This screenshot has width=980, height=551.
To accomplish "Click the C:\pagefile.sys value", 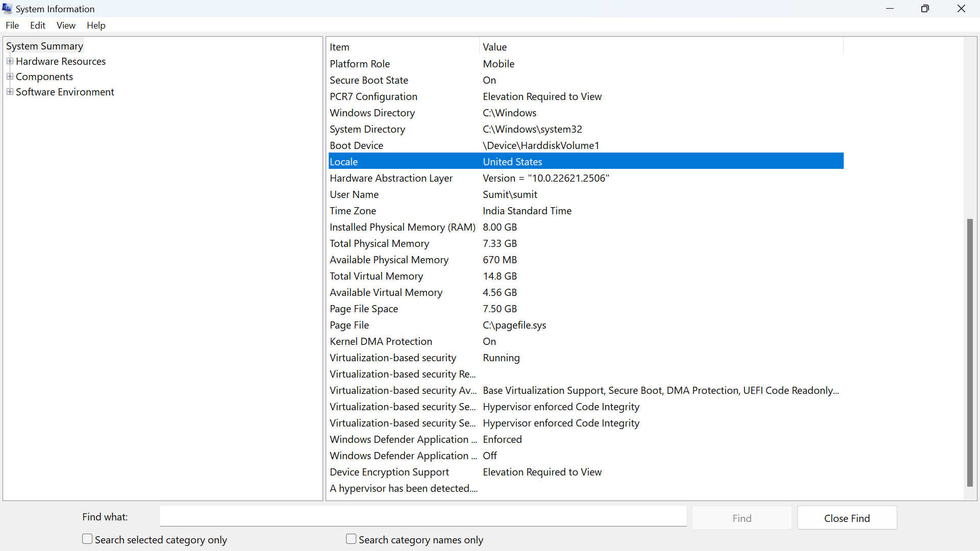I will coord(514,325).
